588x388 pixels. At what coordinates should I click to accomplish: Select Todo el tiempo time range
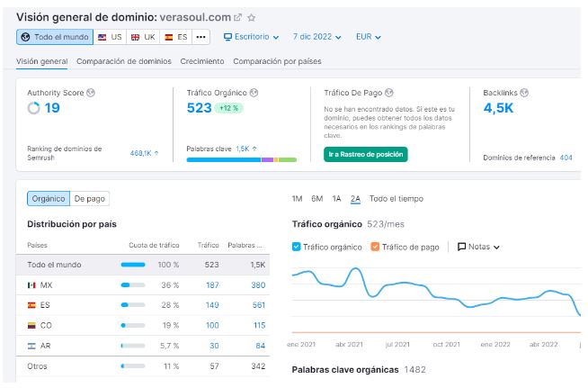coord(396,199)
